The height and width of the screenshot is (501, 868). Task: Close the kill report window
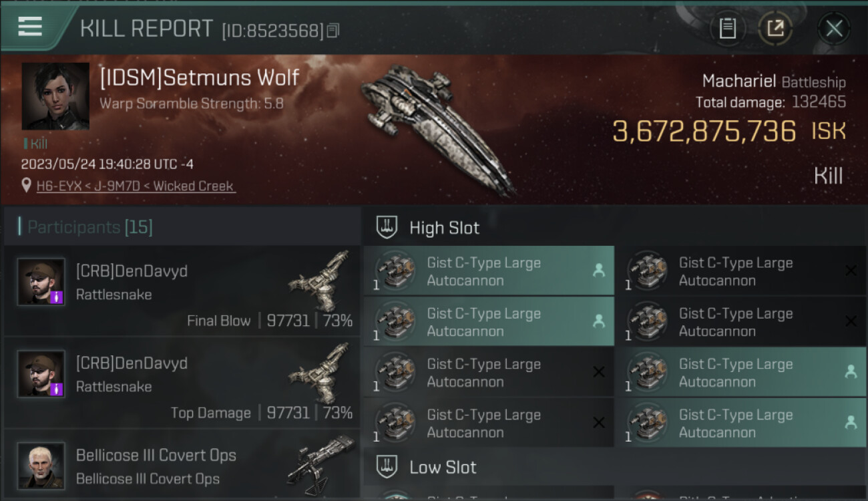click(834, 29)
